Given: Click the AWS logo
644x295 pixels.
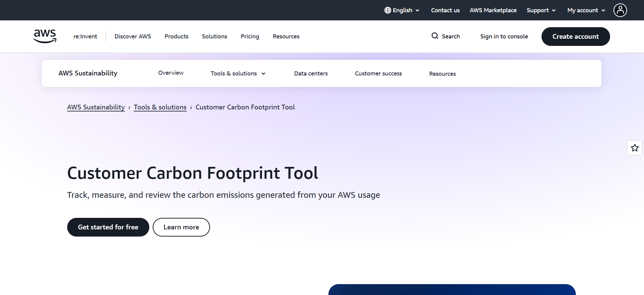Looking at the screenshot, I should click(x=45, y=36).
